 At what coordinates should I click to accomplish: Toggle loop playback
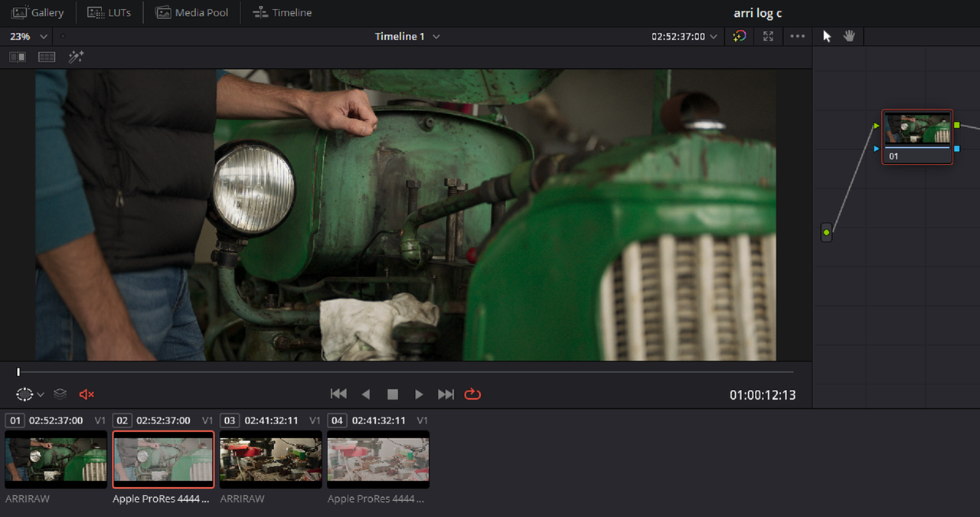coord(472,394)
